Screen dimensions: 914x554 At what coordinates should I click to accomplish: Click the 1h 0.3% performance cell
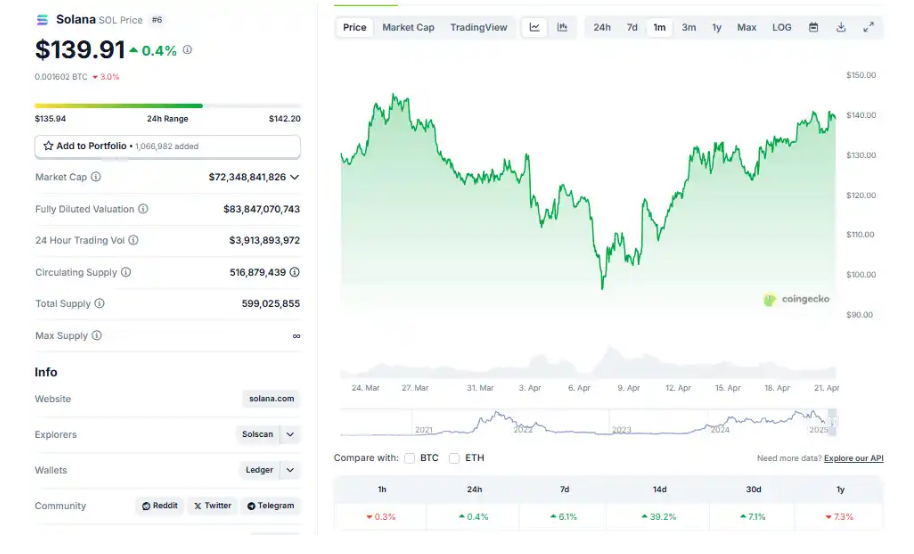pyautogui.click(x=381, y=517)
